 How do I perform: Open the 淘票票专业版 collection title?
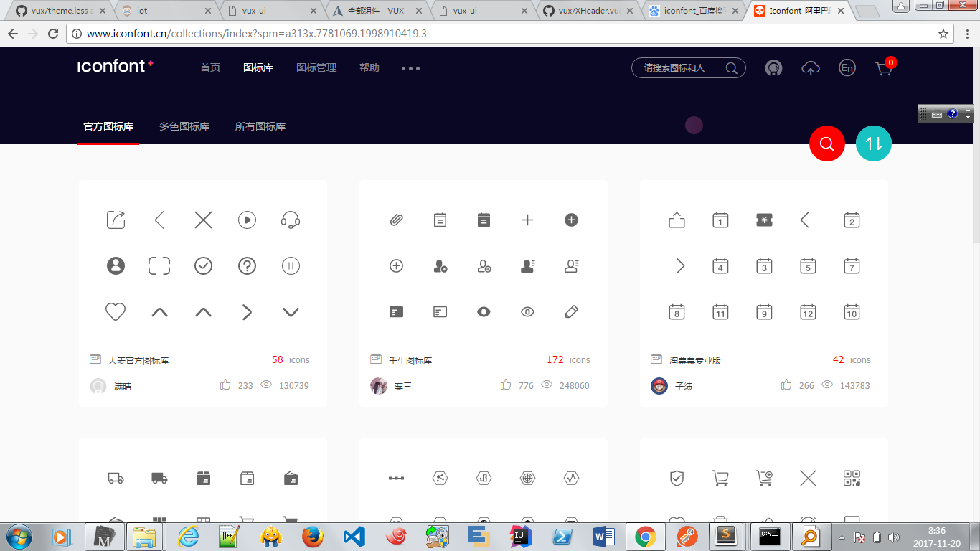(x=695, y=360)
